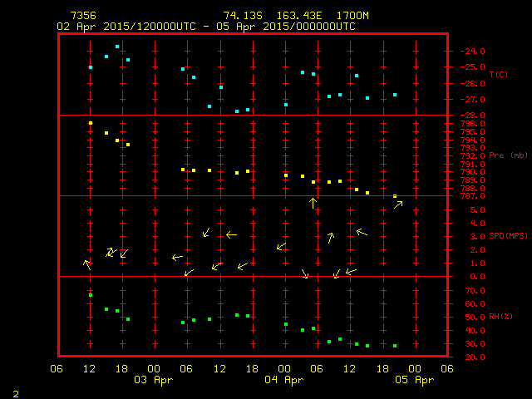Click the RH(%) humidity axis label
This screenshot has width=532, height=399.
[x=501, y=317]
